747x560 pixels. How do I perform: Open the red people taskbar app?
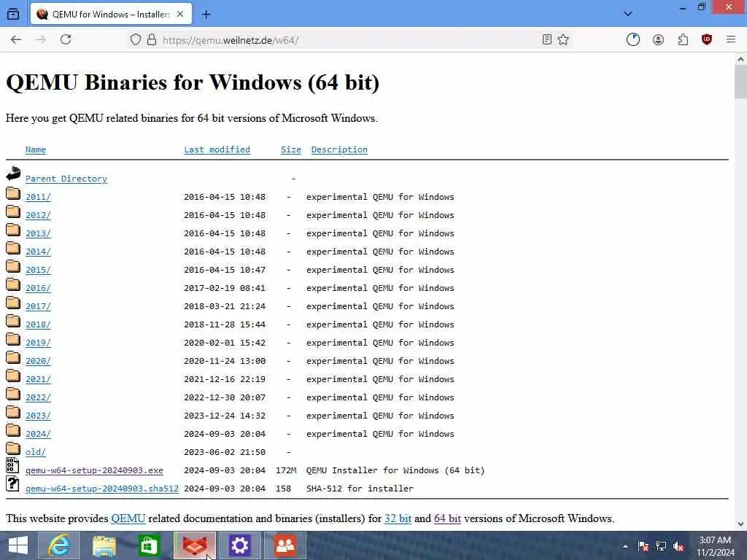coord(285,545)
